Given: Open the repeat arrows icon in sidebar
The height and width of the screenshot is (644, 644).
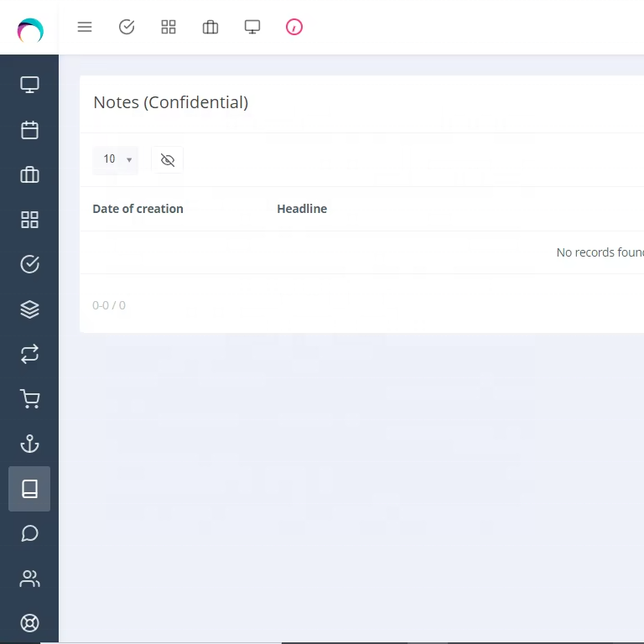Looking at the screenshot, I should pyautogui.click(x=29, y=354).
